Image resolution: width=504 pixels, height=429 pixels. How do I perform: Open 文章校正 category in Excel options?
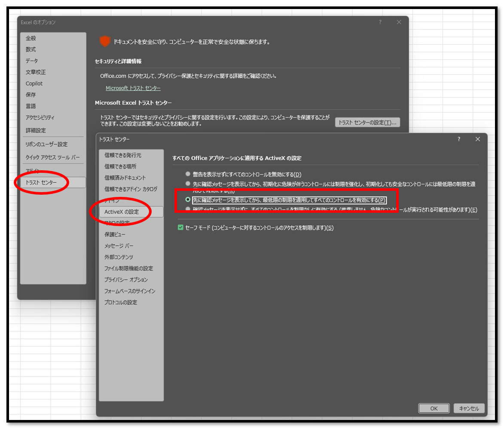[36, 72]
